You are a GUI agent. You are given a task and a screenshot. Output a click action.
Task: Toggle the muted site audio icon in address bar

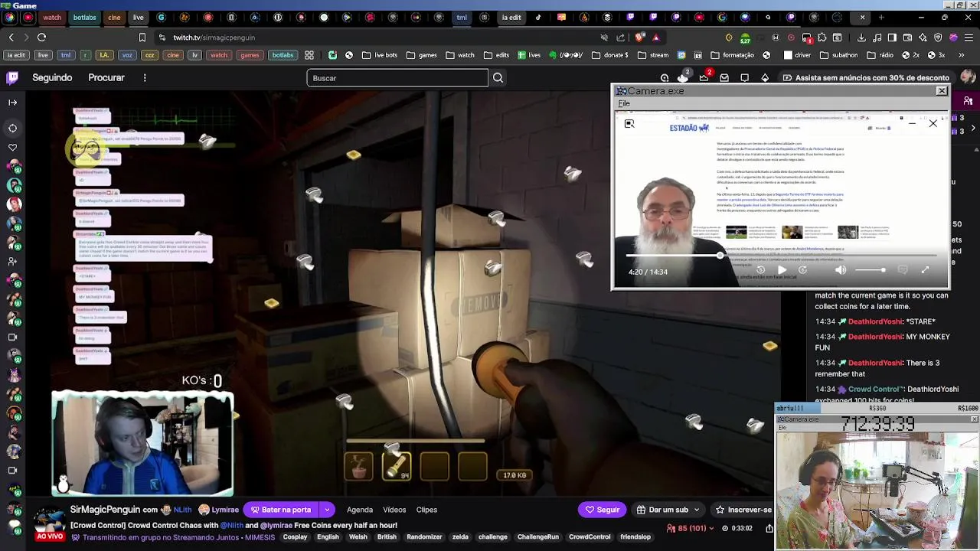click(604, 37)
